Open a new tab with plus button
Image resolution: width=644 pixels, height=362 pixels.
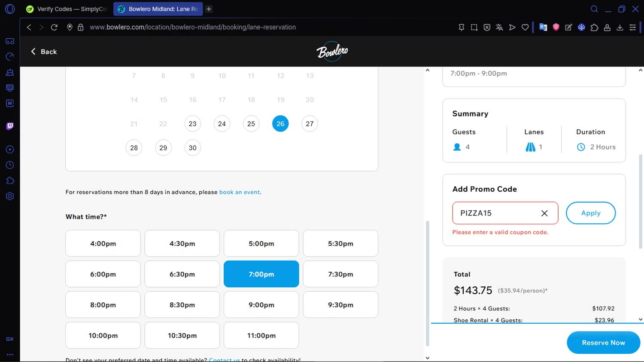click(209, 9)
